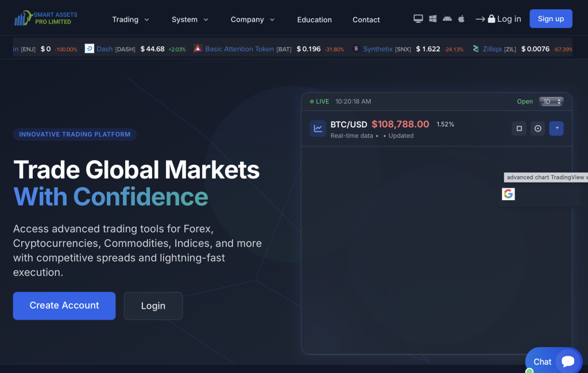
Task: Click the desktop monitor platform icon
Action: [x=418, y=19]
